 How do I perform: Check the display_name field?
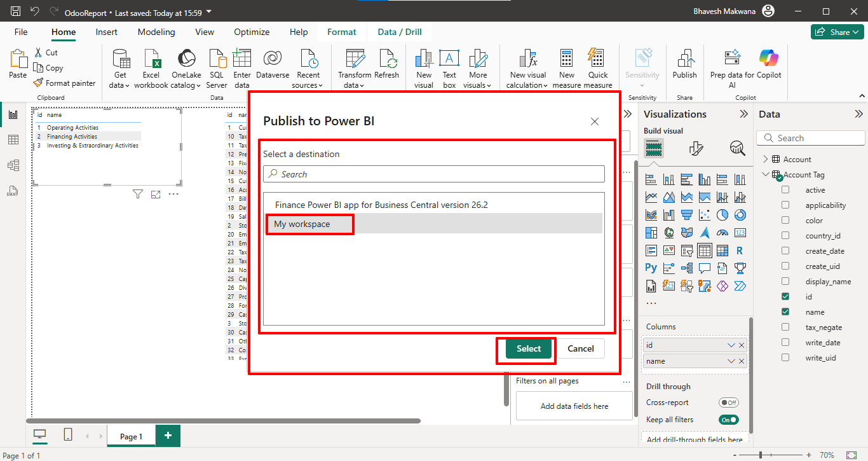pyautogui.click(x=785, y=282)
